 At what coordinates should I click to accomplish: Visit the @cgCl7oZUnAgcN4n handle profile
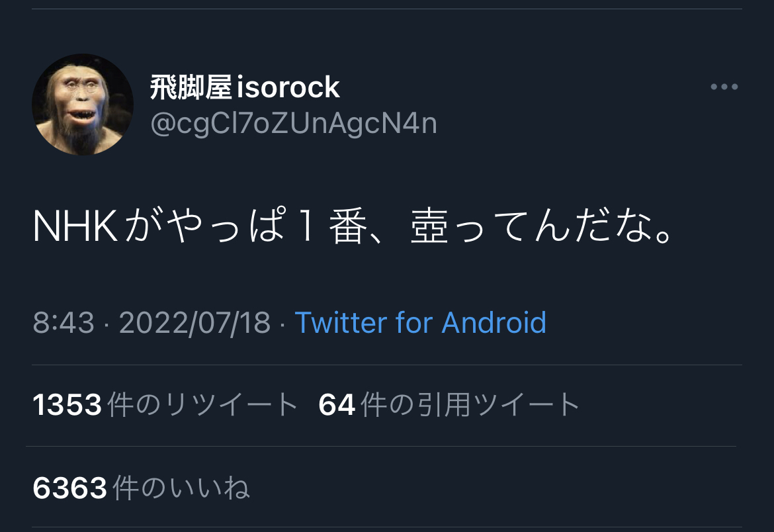294,123
